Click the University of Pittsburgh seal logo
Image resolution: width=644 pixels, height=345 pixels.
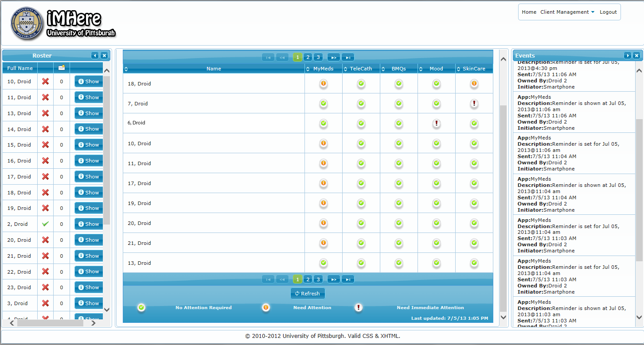click(x=27, y=23)
